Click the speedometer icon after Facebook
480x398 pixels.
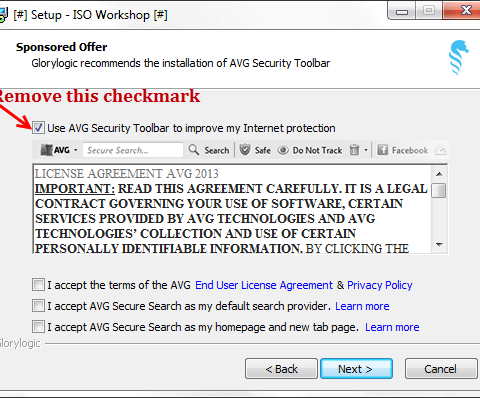point(440,151)
